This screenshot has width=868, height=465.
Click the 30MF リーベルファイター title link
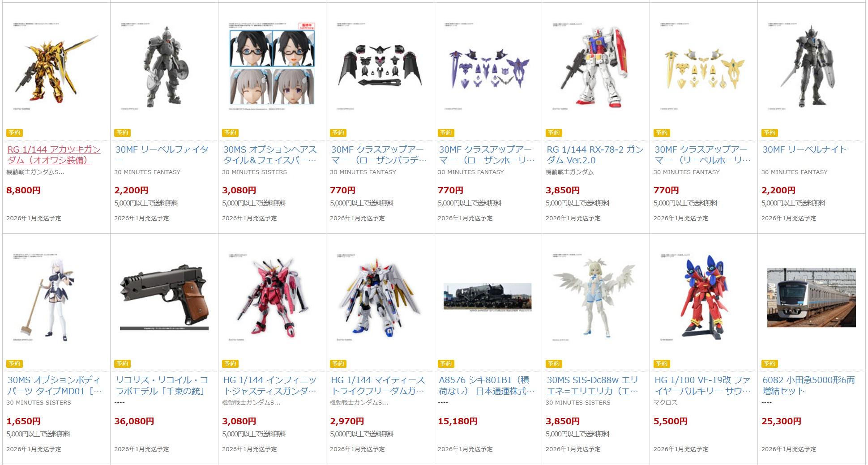click(162, 155)
